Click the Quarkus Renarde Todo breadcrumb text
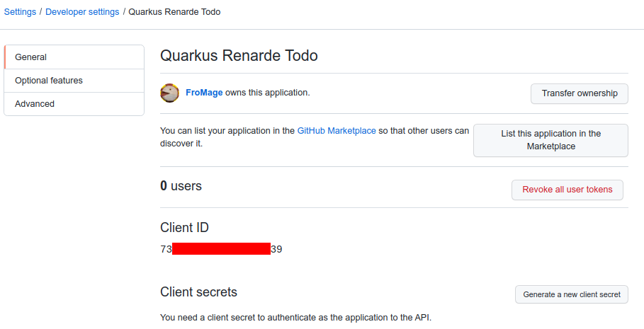 pos(174,12)
